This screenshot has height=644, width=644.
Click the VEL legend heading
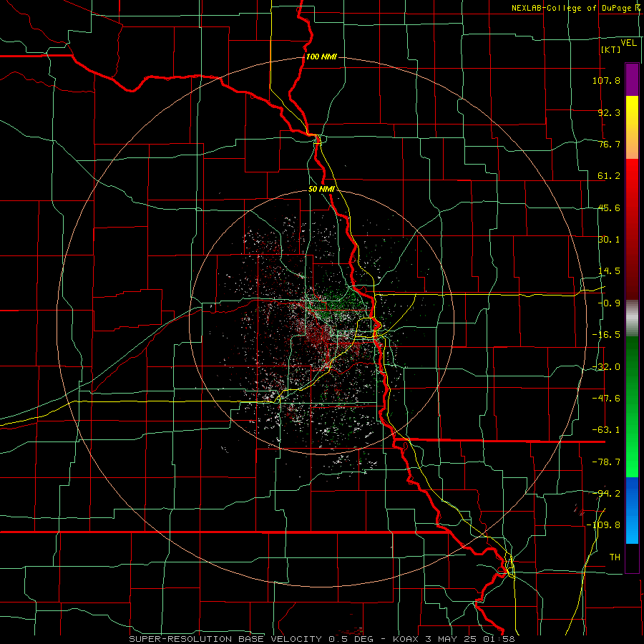point(629,43)
